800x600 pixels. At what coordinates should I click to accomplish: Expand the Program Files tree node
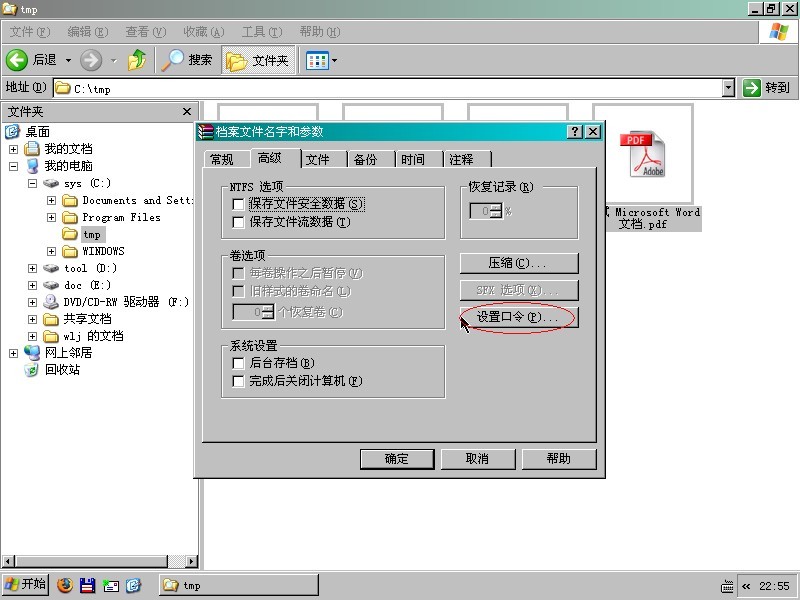pyautogui.click(x=51, y=217)
